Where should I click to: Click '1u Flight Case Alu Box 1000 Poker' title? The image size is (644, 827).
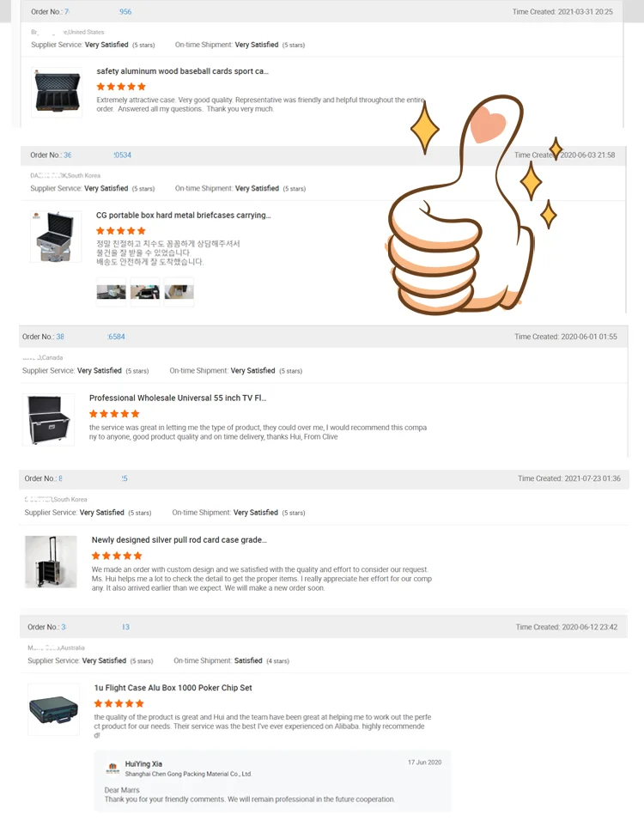173,688
